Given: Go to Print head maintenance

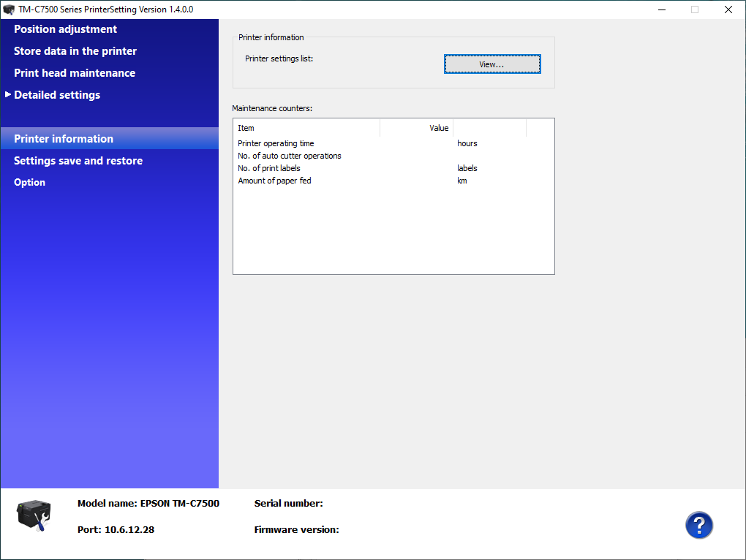Looking at the screenshot, I should (x=75, y=73).
